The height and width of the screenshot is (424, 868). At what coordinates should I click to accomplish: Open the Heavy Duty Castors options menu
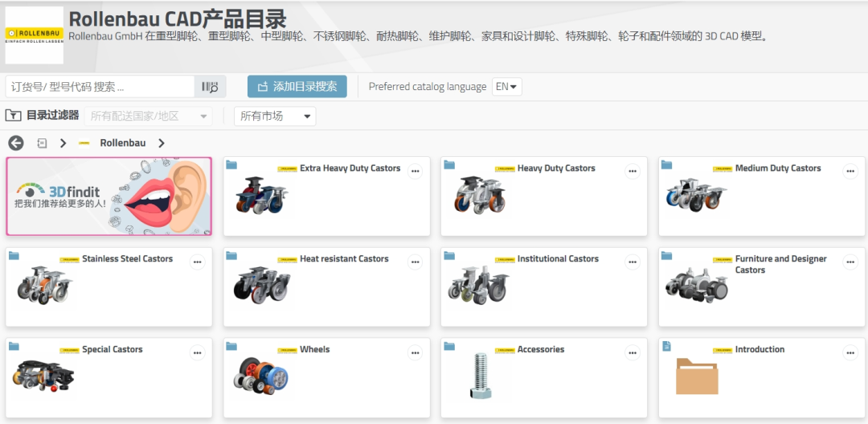[633, 172]
